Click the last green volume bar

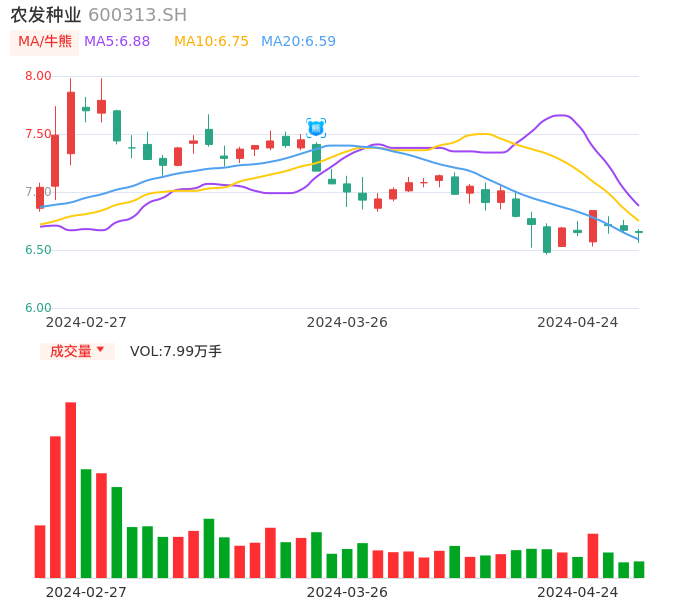(x=639, y=570)
